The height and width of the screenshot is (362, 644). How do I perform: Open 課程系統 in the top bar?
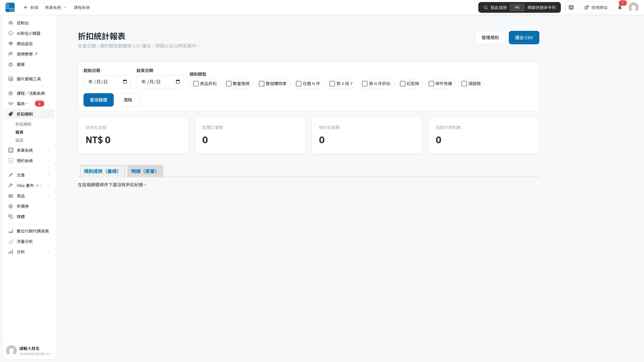tap(82, 7)
